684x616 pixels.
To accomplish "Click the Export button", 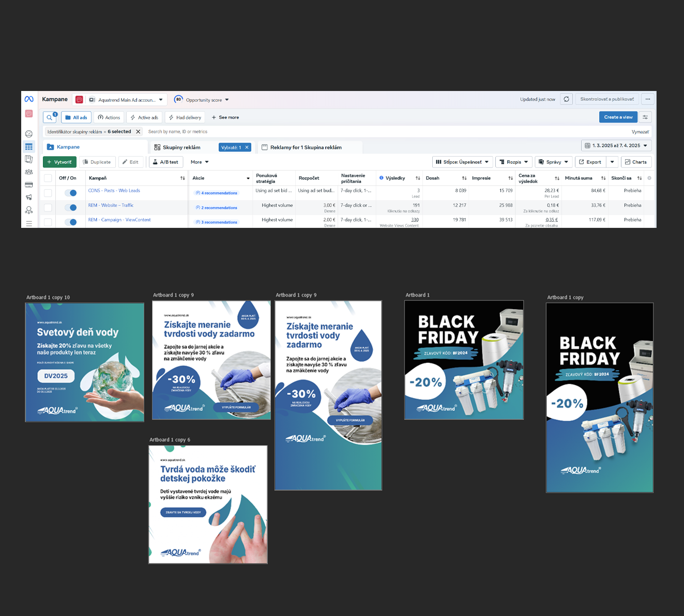I will pos(590,162).
